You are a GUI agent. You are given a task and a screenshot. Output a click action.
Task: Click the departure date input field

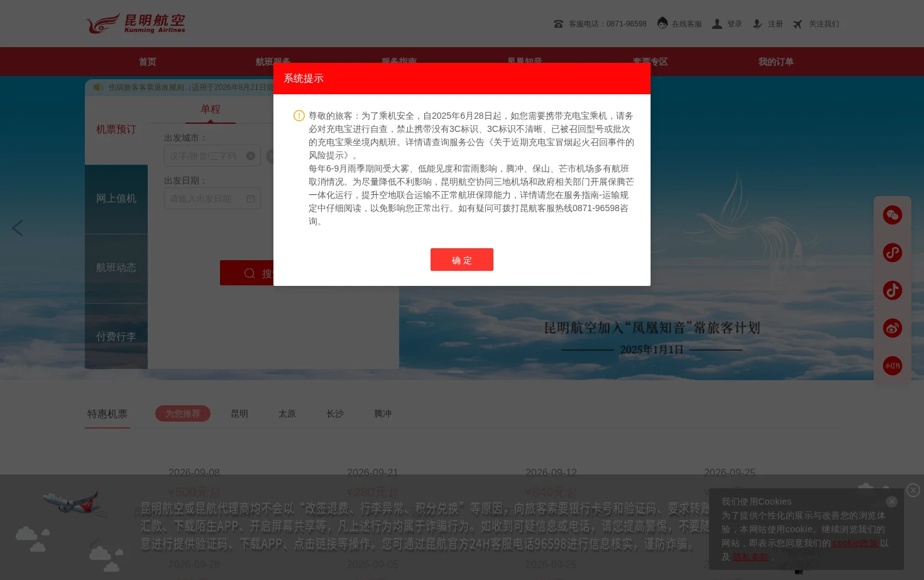(212, 199)
